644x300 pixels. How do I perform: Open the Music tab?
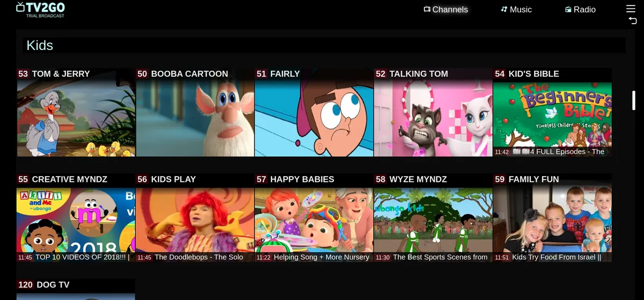[x=521, y=10]
